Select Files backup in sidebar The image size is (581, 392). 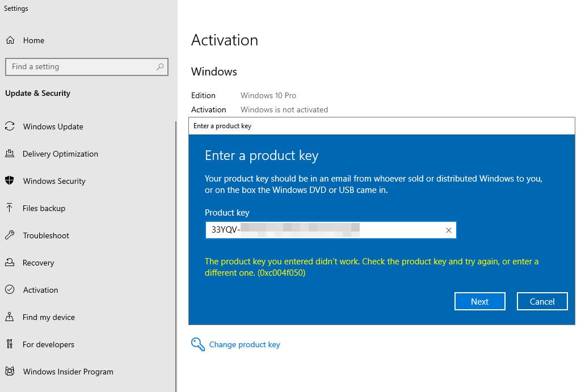click(x=44, y=208)
